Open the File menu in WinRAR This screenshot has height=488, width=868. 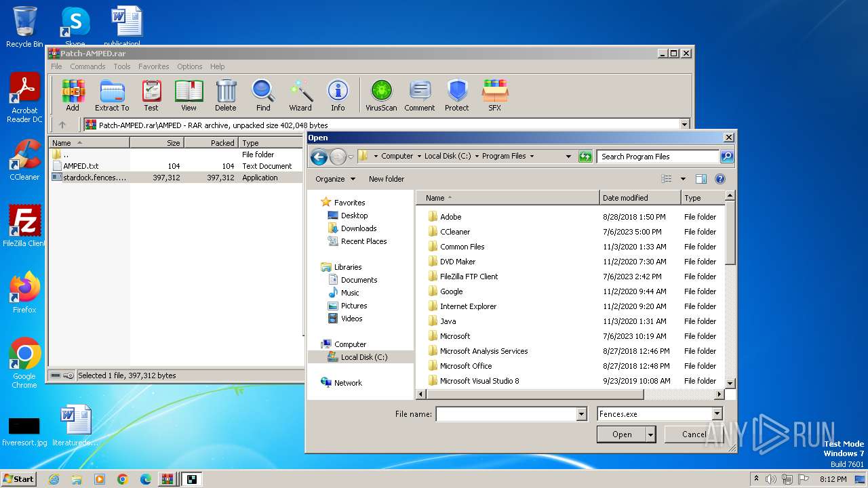(x=56, y=66)
